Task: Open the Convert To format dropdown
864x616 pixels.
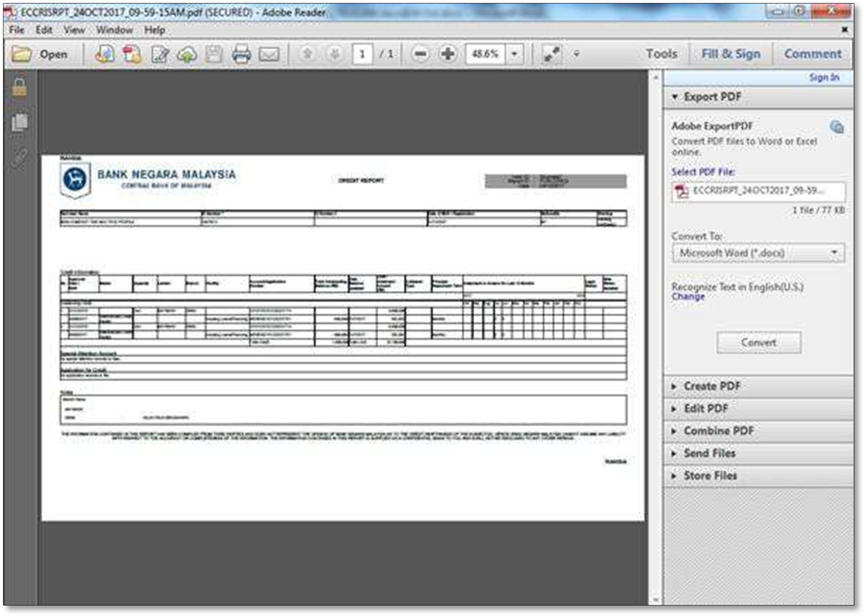Action: [x=758, y=253]
